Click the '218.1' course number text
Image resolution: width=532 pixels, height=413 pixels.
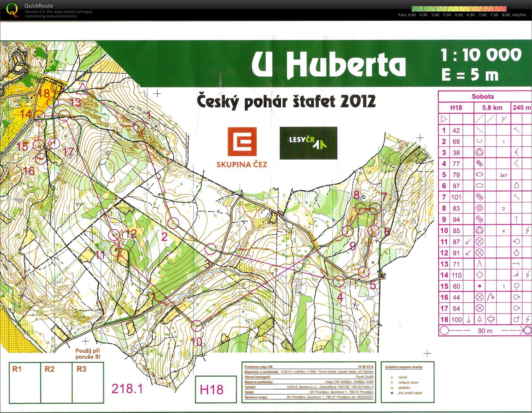pos(127,389)
